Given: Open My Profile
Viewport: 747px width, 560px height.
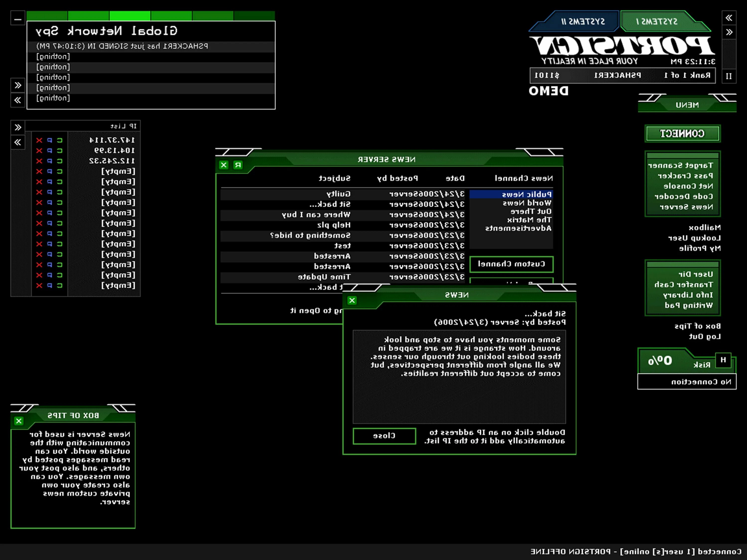Looking at the screenshot, I should coord(700,248).
